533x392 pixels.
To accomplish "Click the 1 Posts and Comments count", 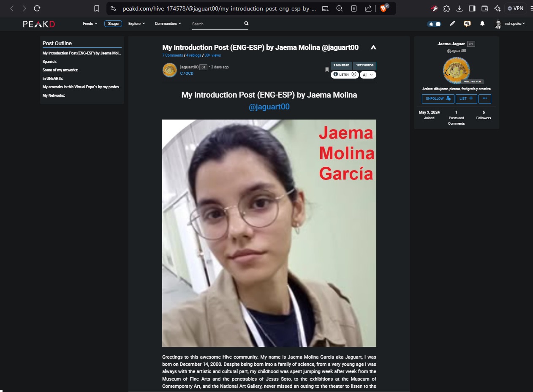I will pos(456,118).
